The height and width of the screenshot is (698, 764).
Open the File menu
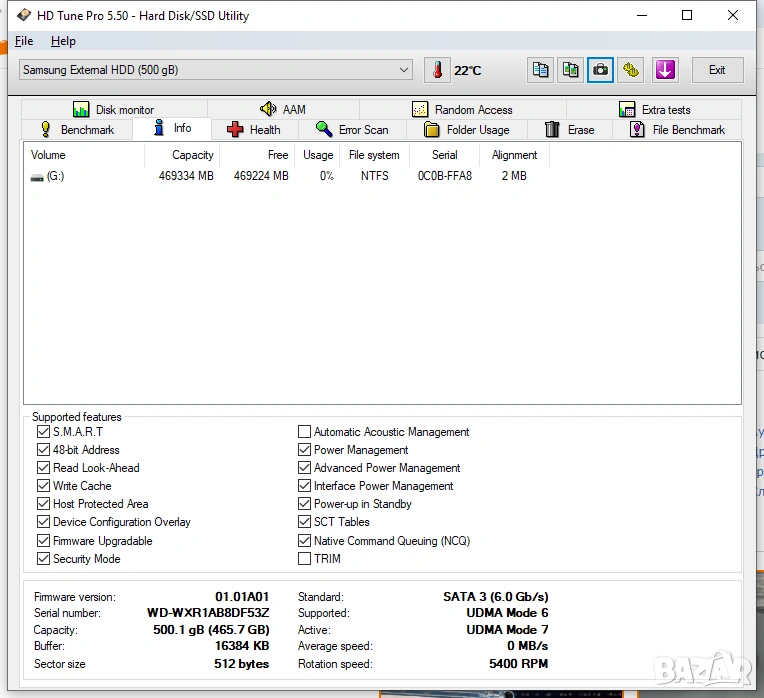[24, 41]
